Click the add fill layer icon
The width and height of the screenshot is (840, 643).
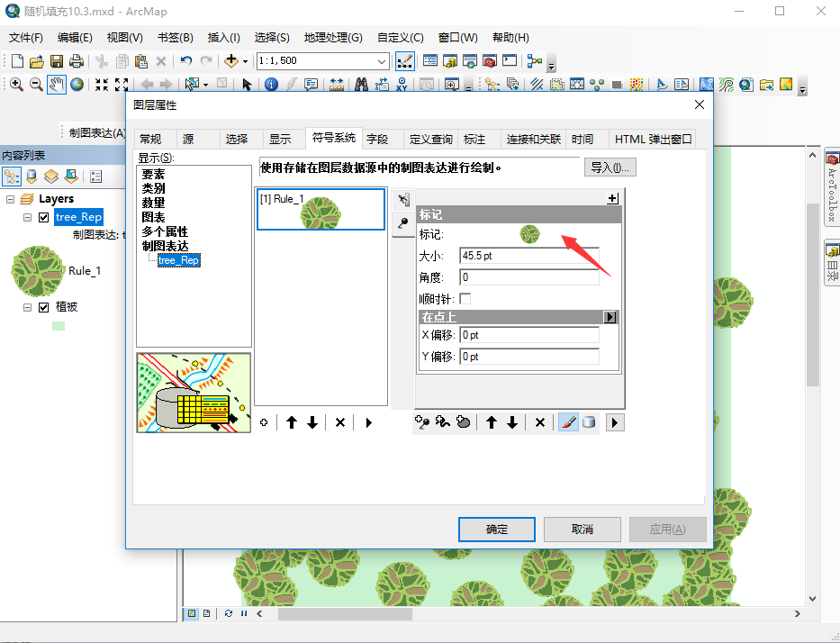pyautogui.click(x=463, y=422)
